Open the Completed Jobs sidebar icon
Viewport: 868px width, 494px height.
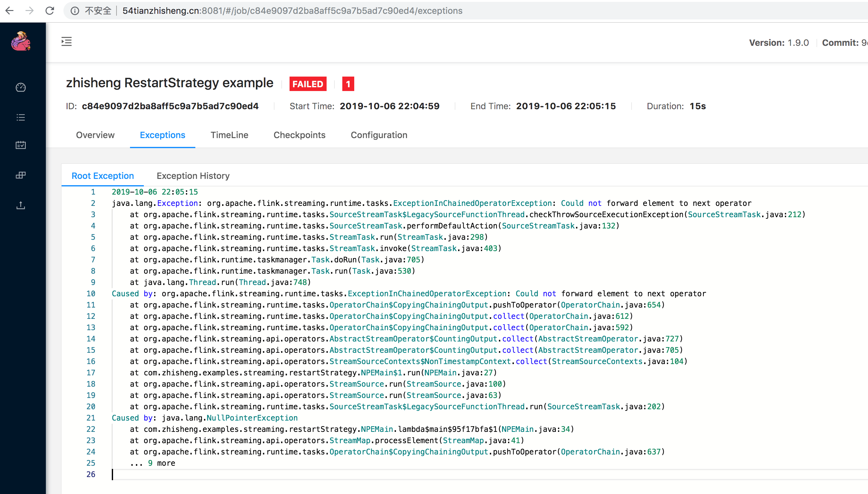(21, 145)
